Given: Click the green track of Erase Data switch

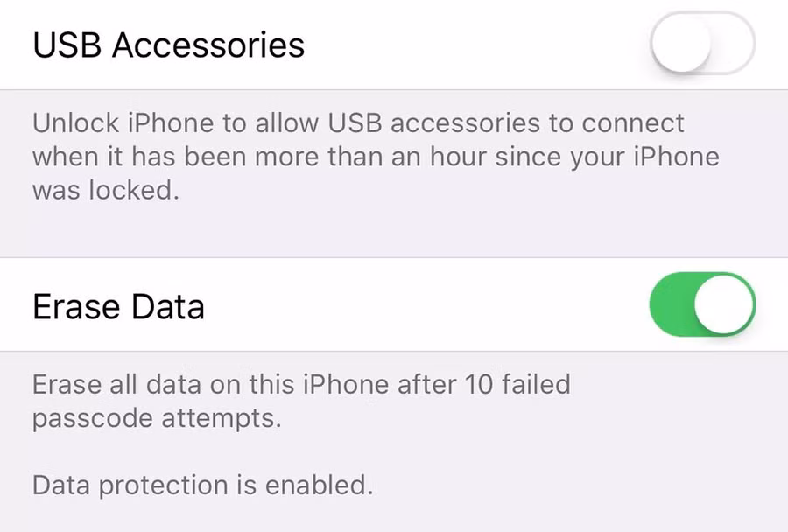Looking at the screenshot, I should pyautogui.click(x=671, y=304).
